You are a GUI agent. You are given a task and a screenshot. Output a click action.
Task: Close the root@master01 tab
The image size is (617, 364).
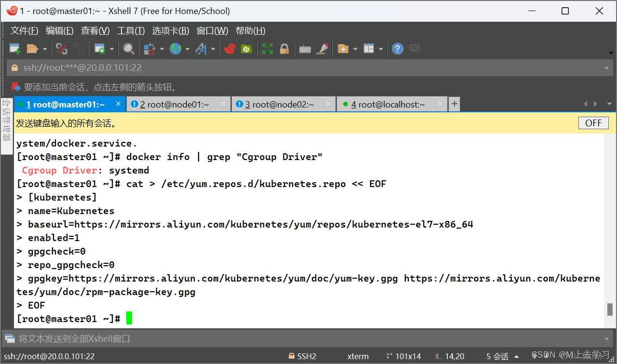coord(119,104)
